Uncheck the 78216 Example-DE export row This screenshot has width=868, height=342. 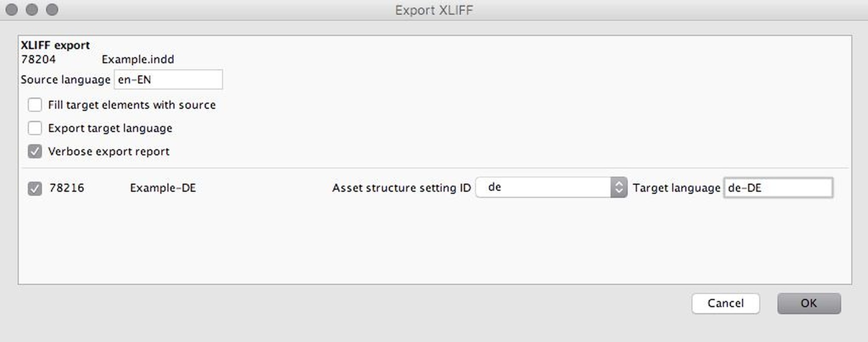point(35,188)
